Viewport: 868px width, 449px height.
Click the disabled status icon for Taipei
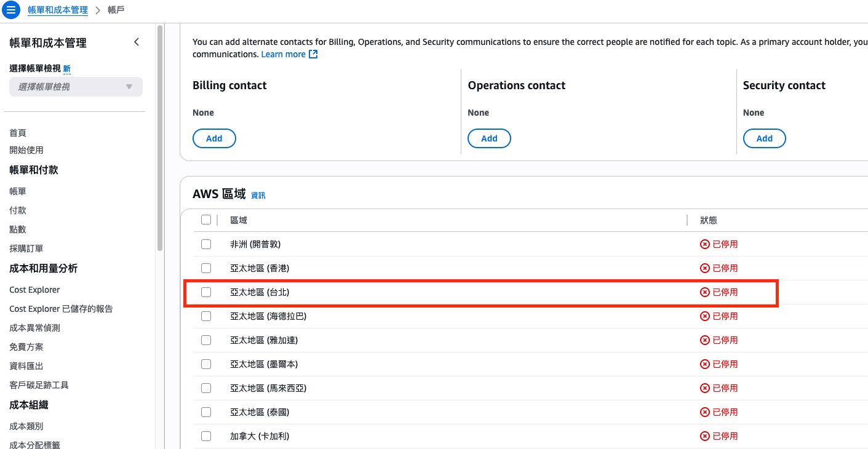pyautogui.click(x=705, y=292)
